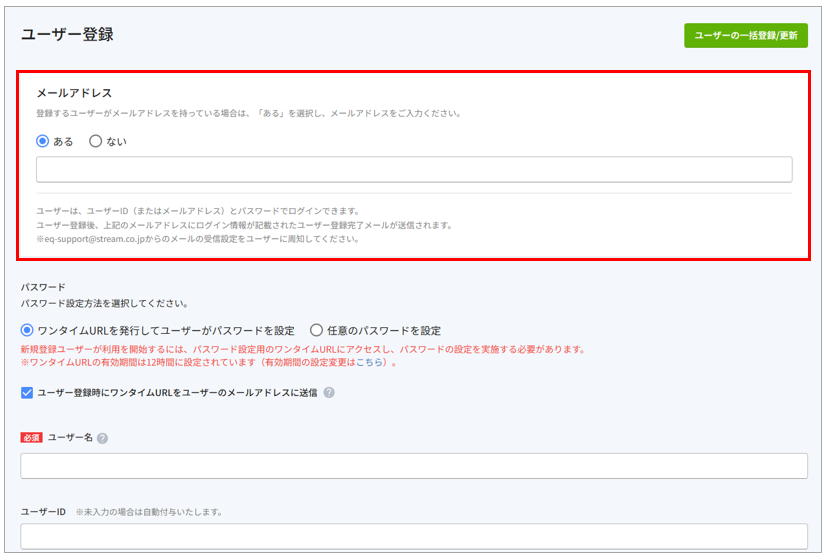Click the eq-support@stream.co.jp notice line
The width and height of the screenshot is (827, 553).
point(198,239)
